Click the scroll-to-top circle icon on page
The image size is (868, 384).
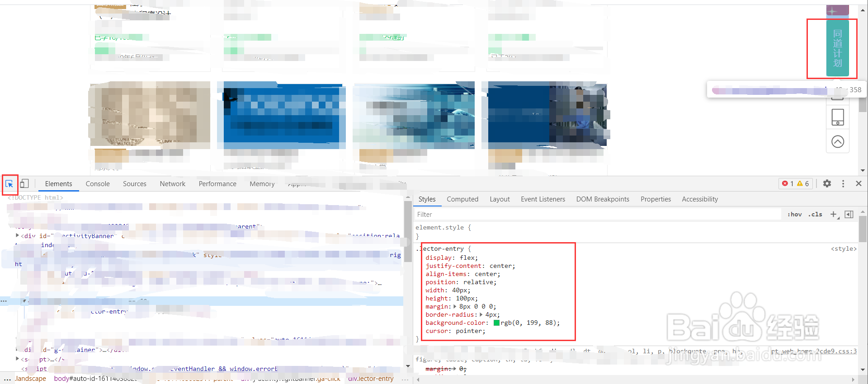(x=838, y=142)
